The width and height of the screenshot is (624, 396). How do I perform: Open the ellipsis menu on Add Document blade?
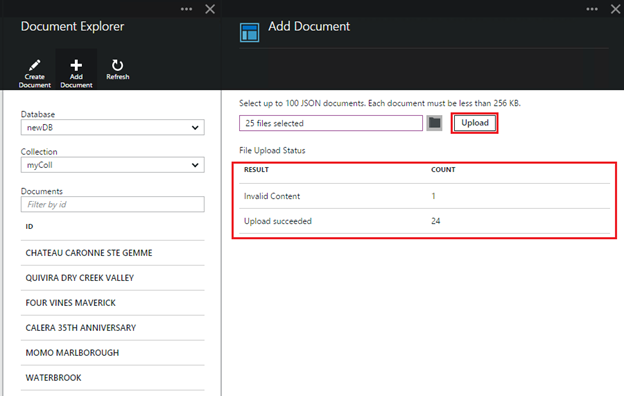coord(592,9)
